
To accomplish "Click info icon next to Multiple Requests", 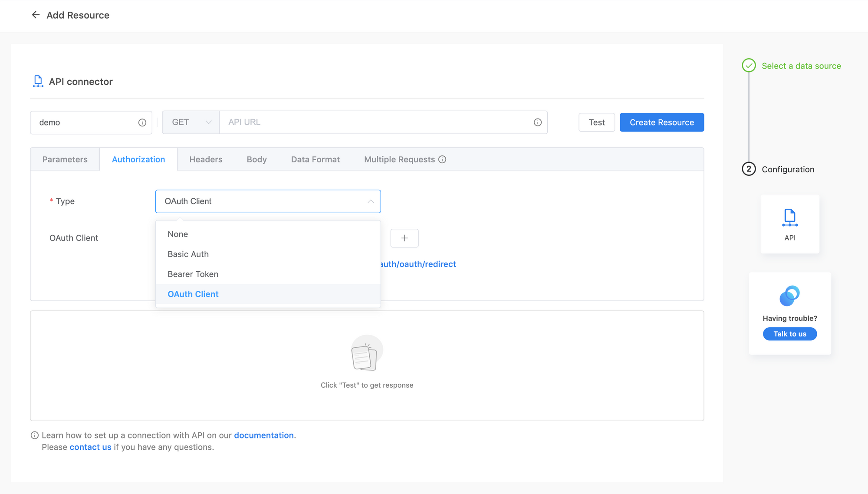I will point(442,159).
